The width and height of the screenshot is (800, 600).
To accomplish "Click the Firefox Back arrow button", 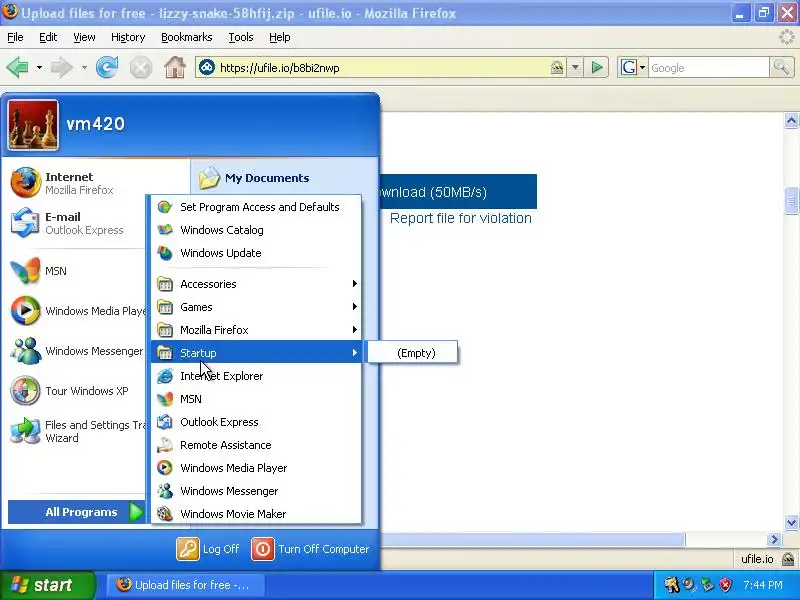I will (18, 67).
